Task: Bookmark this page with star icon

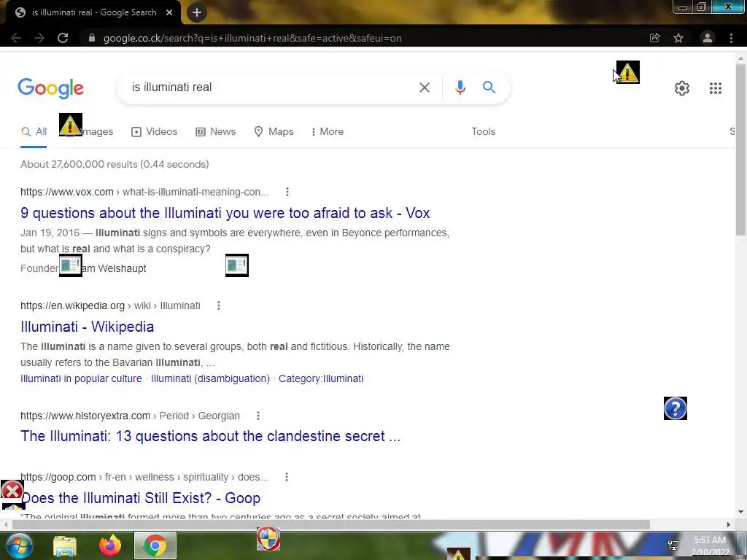Action: pyautogui.click(x=678, y=38)
